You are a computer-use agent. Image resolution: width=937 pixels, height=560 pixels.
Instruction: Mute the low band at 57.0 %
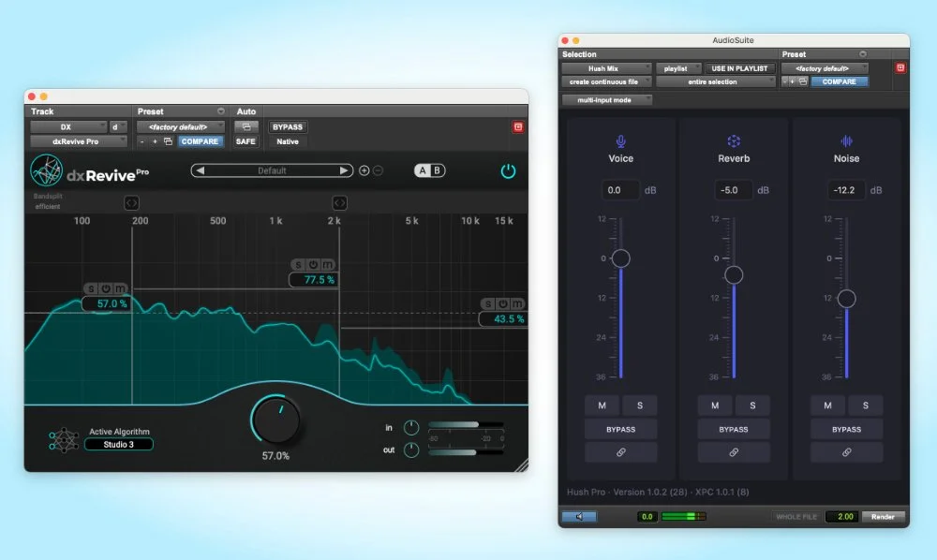[120, 288]
